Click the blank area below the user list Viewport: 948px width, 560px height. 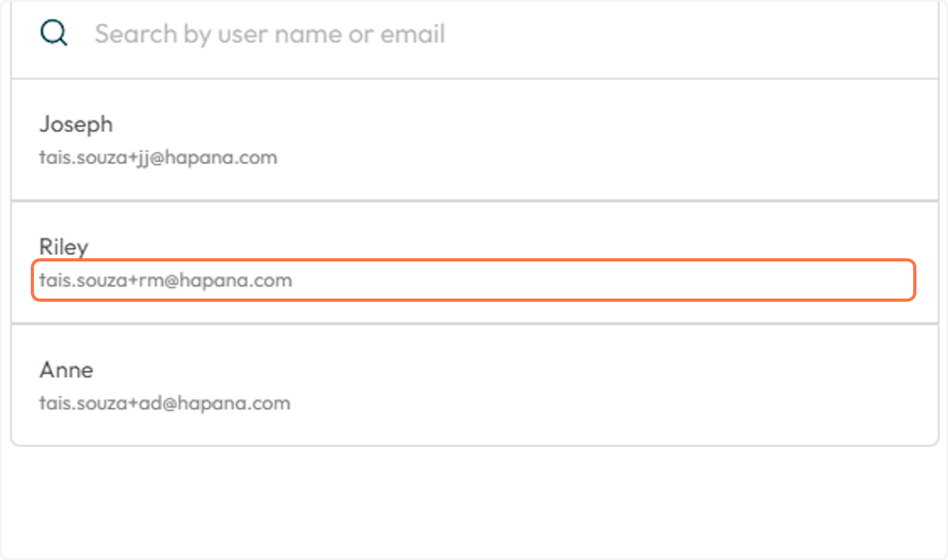click(x=474, y=502)
